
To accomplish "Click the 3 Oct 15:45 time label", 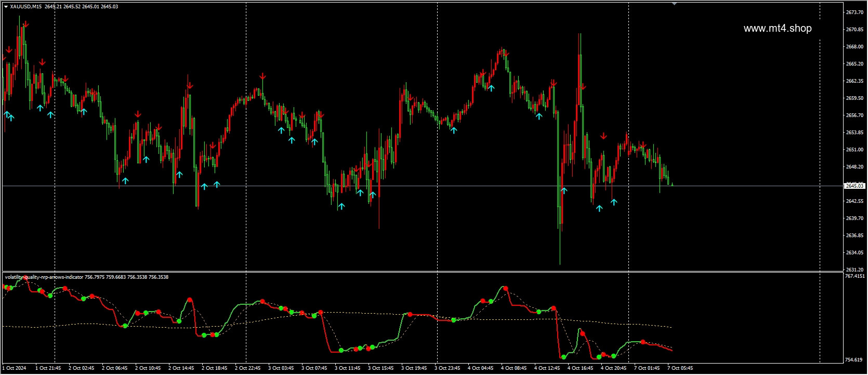I will tap(380, 368).
